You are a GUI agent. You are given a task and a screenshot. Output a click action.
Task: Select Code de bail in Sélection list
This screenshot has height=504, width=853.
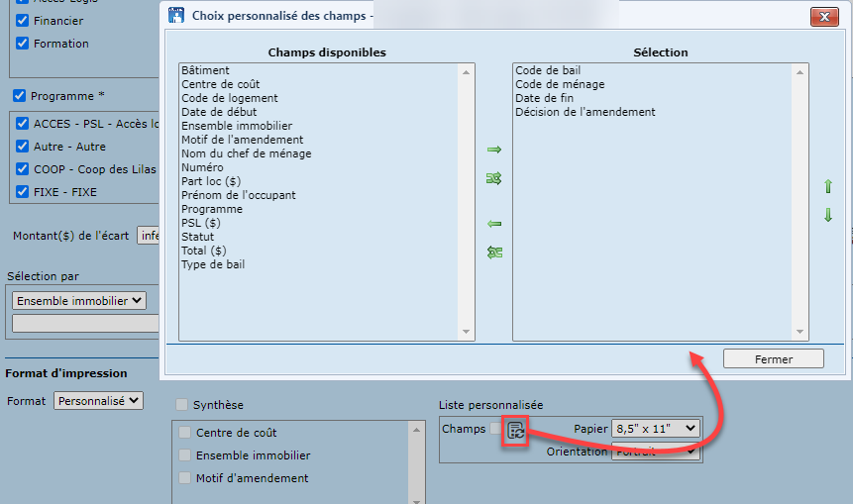[548, 70]
